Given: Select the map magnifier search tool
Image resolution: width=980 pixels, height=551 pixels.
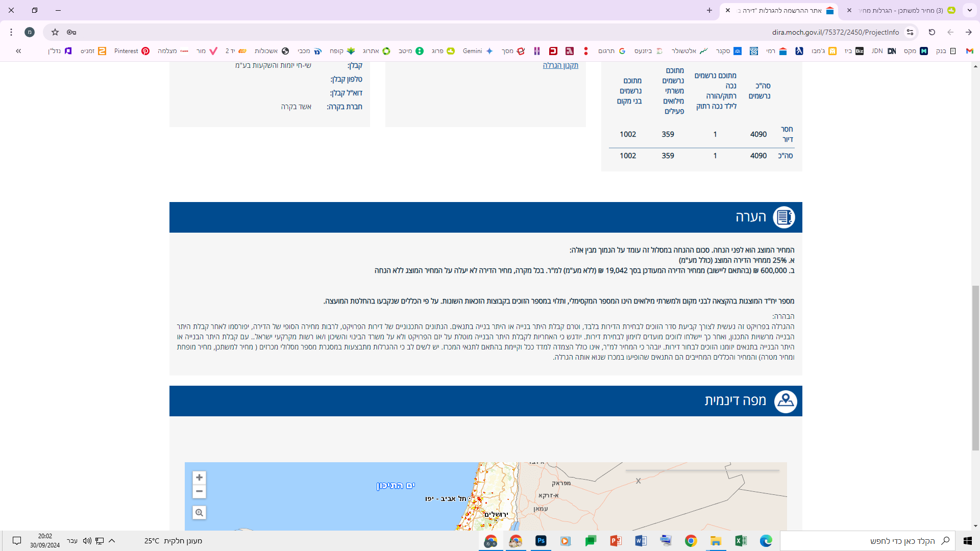Looking at the screenshot, I should (199, 512).
